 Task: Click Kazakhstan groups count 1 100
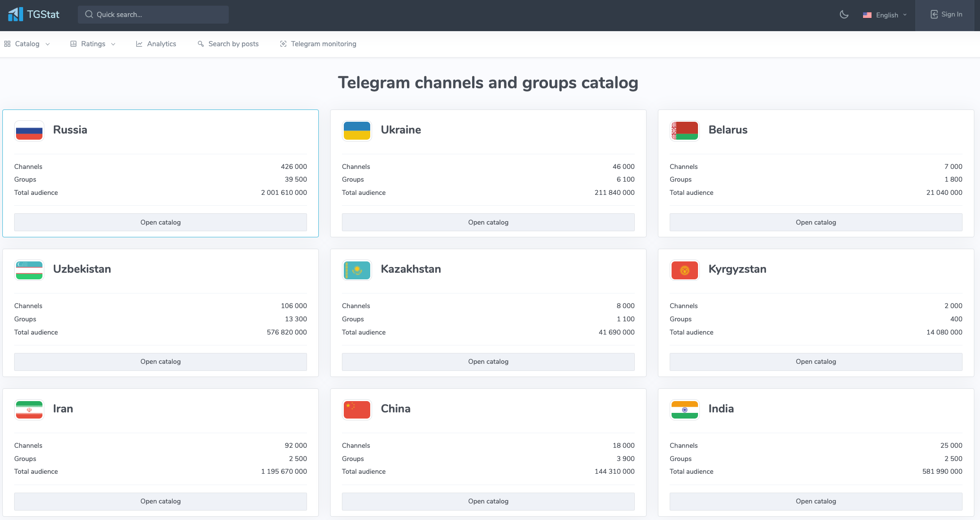pos(625,319)
